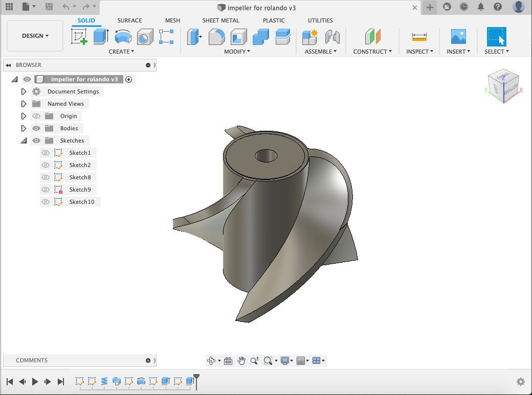Expand Document Settings node
This screenshot has height=395, width=532.
[24, 91]
